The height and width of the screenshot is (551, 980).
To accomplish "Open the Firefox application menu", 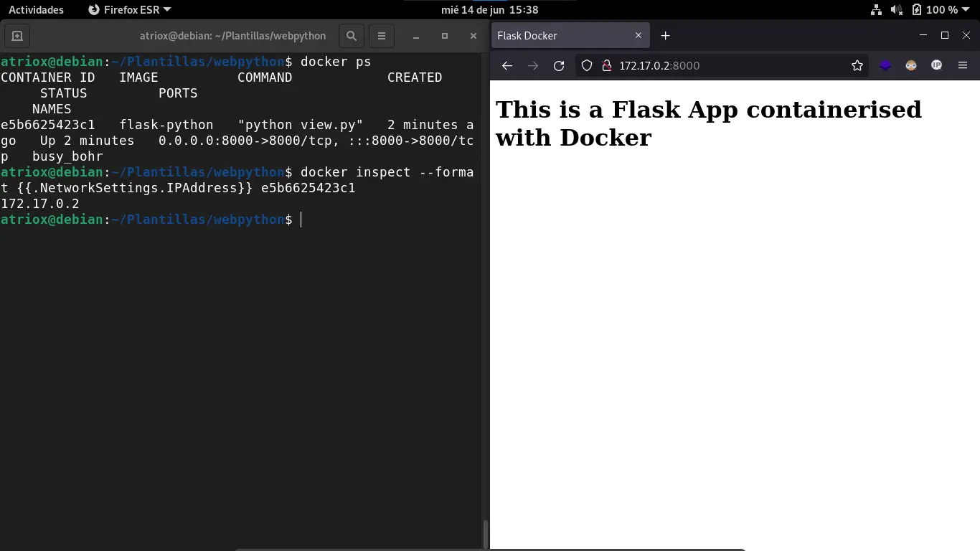I will click(963, 66).
